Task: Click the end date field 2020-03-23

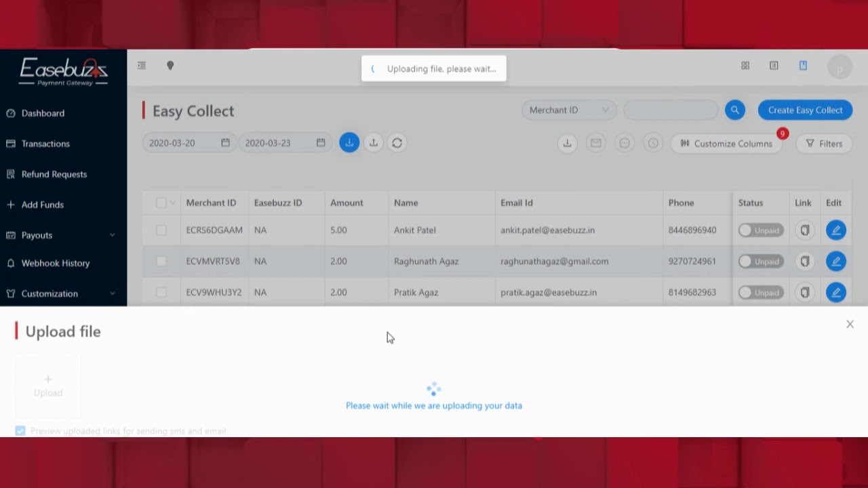Action: coord(285,142)
